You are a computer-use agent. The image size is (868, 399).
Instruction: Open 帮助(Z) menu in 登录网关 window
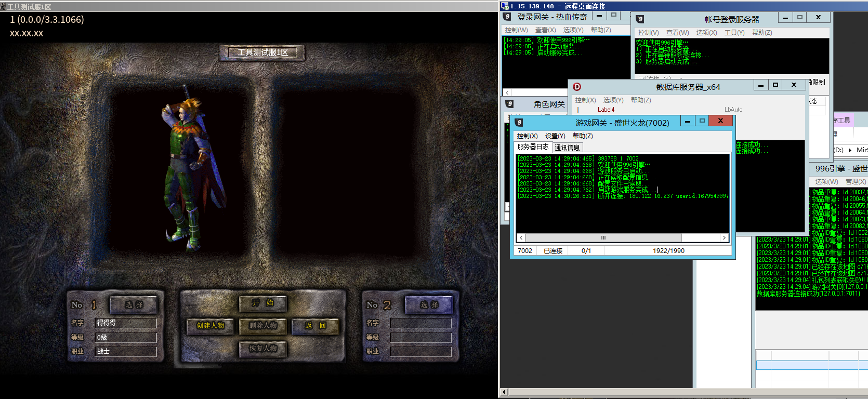(601, 30)
